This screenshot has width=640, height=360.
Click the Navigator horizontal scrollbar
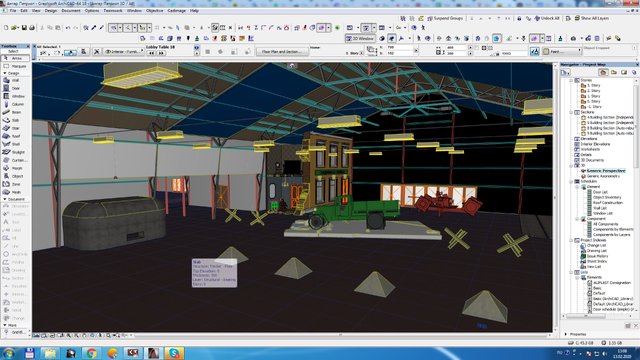click(x=585, y=316)
